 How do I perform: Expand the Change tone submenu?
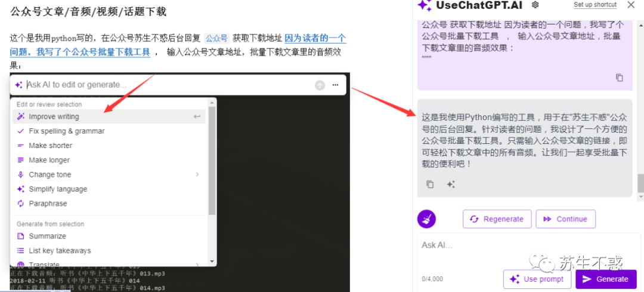coord(109,174)
